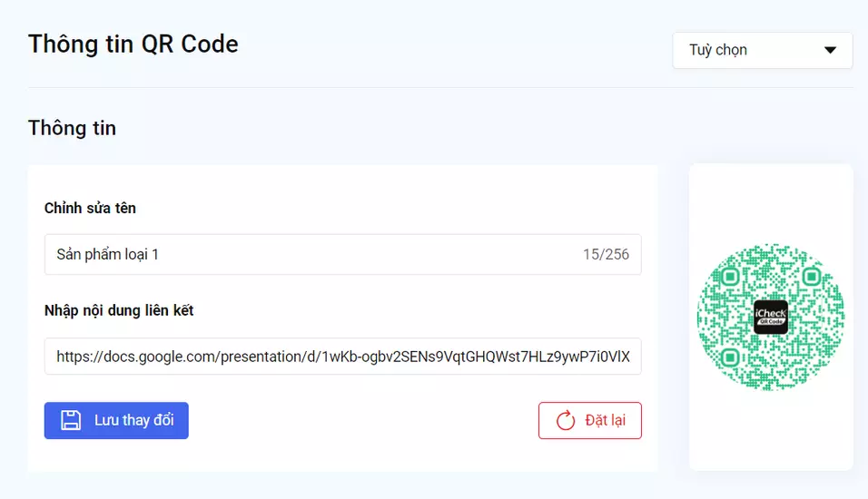Click the QR code's top-right finder square

[811, 276]
